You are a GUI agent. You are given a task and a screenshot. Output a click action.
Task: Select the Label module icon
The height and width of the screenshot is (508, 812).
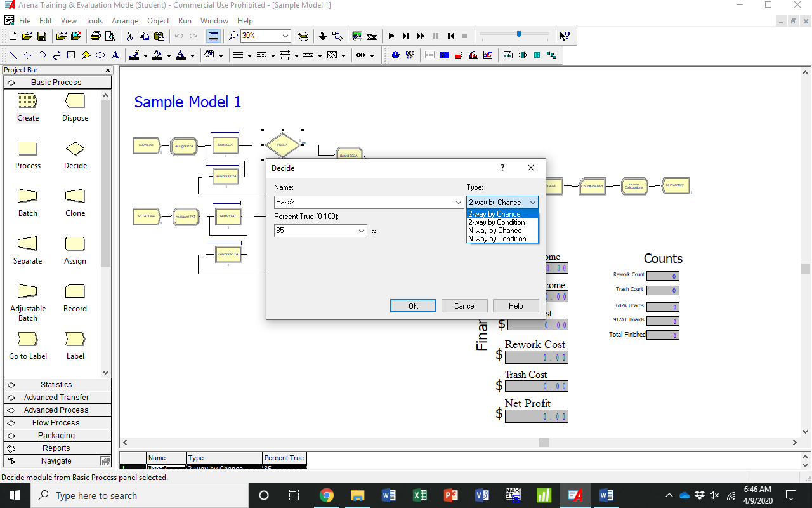pos(75,338)
